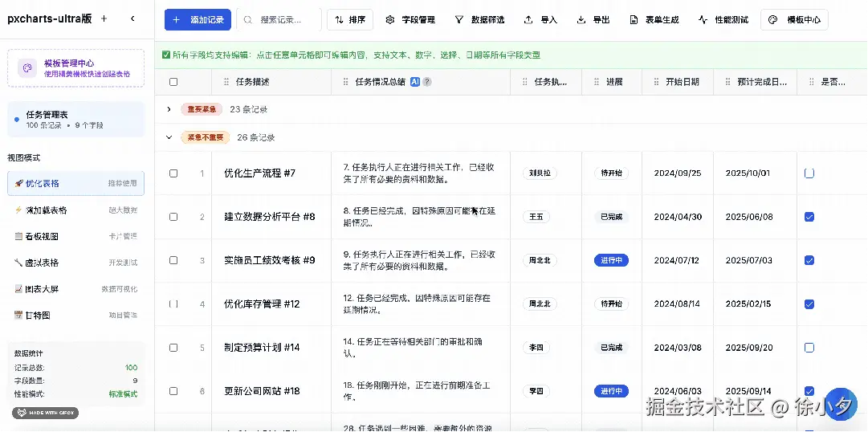The image size is (868, 432).
Task: Click the drag handle of 进展 column
Action: pyautogui.click(x=596, y=82)
